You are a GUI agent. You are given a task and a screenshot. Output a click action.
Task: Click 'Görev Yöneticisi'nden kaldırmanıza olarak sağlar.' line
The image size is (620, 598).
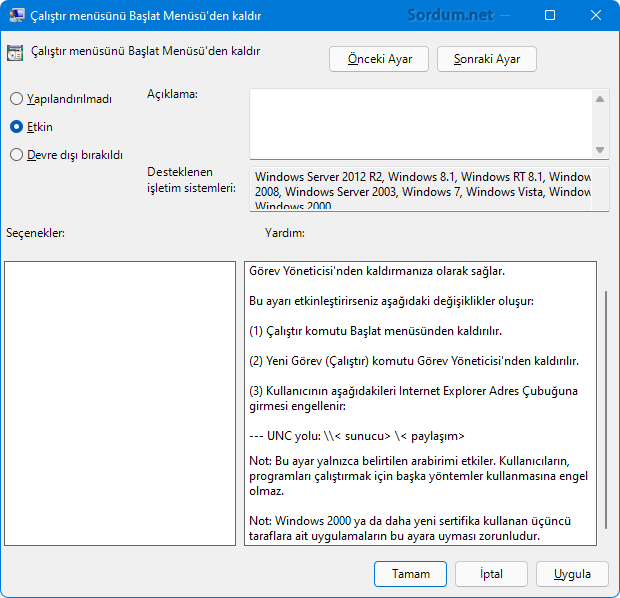coord(377,271)
